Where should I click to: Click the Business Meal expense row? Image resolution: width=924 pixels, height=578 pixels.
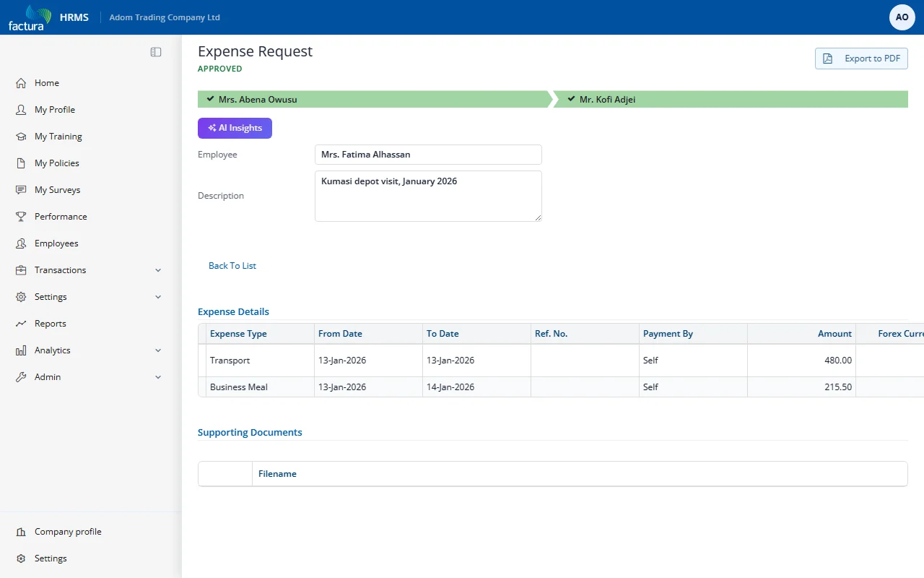coord(561,387)
